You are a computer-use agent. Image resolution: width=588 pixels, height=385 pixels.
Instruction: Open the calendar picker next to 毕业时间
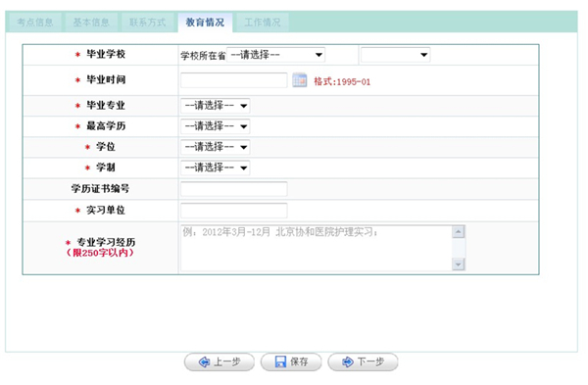point(299,80)
